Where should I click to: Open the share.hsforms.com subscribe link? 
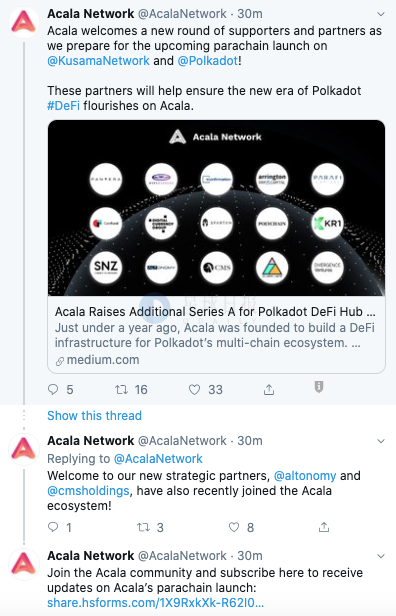point(156,603)
